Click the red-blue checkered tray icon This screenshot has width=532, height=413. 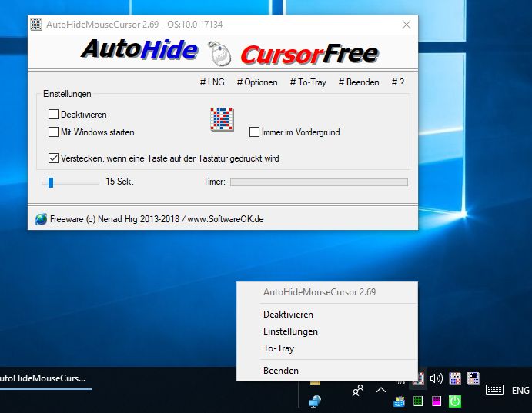click(455, 378)
